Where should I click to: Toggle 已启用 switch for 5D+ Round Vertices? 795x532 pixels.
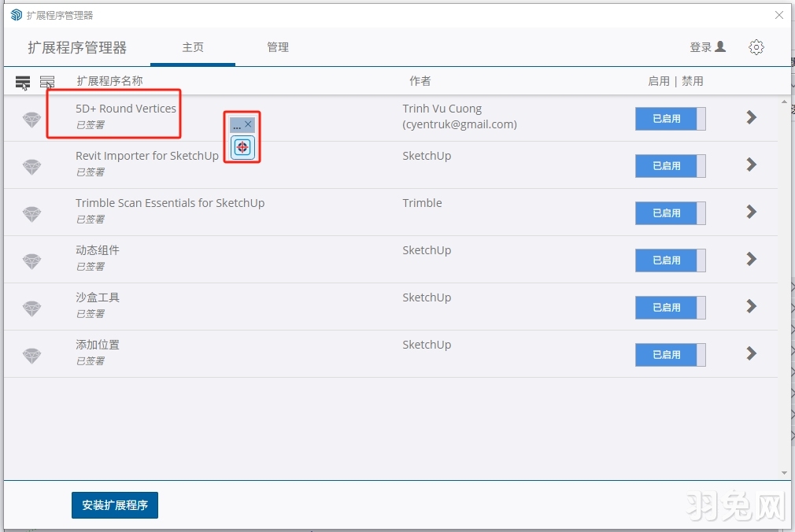pyautogui.click(x=670, y=119)
